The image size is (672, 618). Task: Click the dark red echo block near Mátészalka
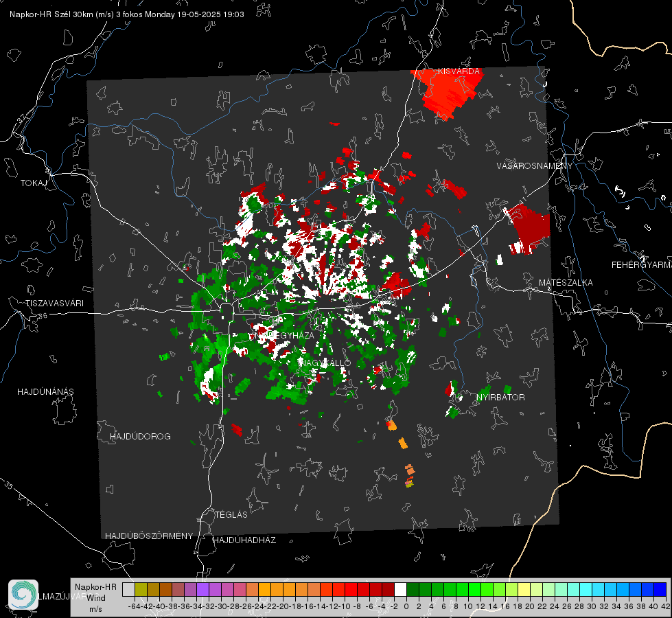(x=529, y=229)
